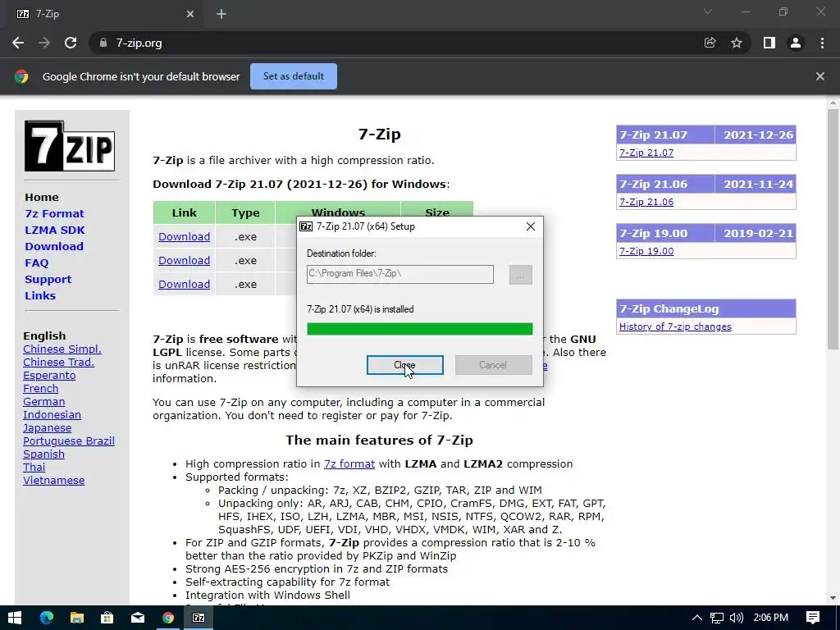Share this page via the share icon
This screenshot has height=630, width=840.
click(710, 43)
